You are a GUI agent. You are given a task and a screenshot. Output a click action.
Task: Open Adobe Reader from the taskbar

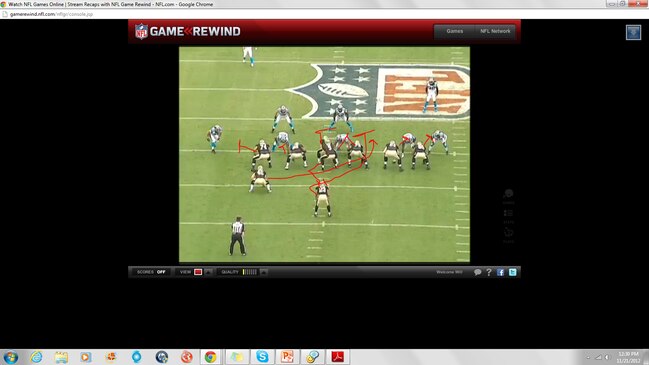[x=338, y=357]
